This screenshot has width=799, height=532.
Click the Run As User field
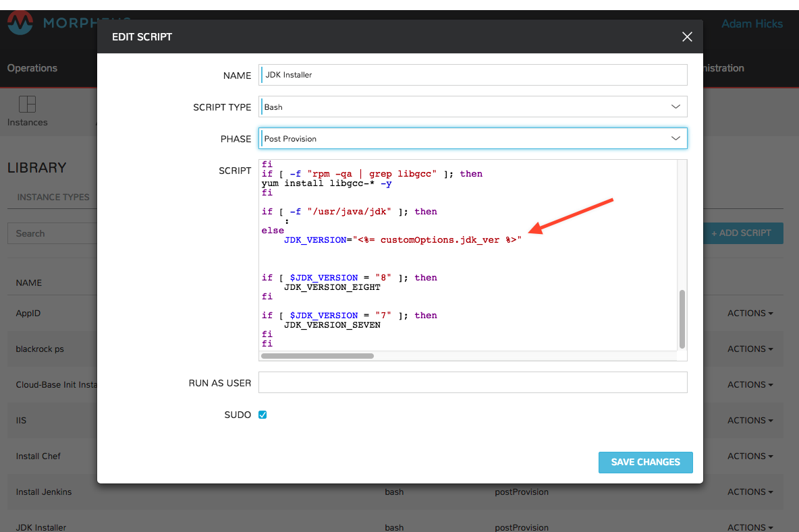tap(473, 382)
